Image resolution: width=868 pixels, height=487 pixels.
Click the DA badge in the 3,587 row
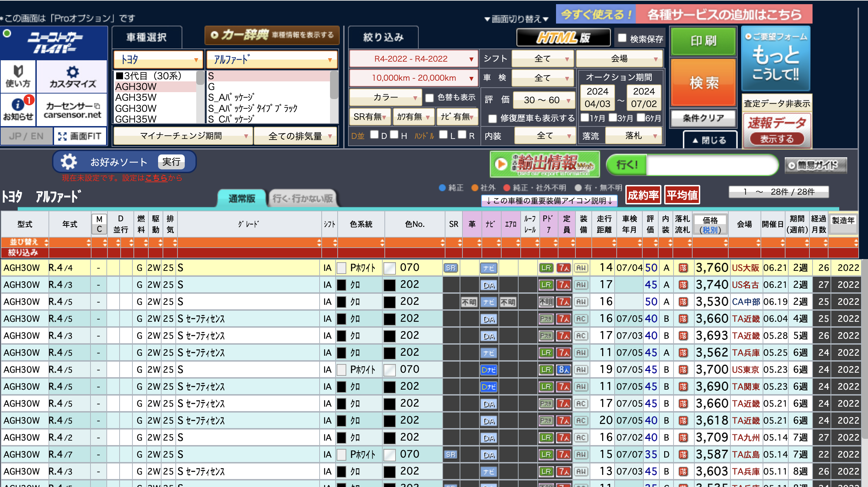[x=489, y=454]
